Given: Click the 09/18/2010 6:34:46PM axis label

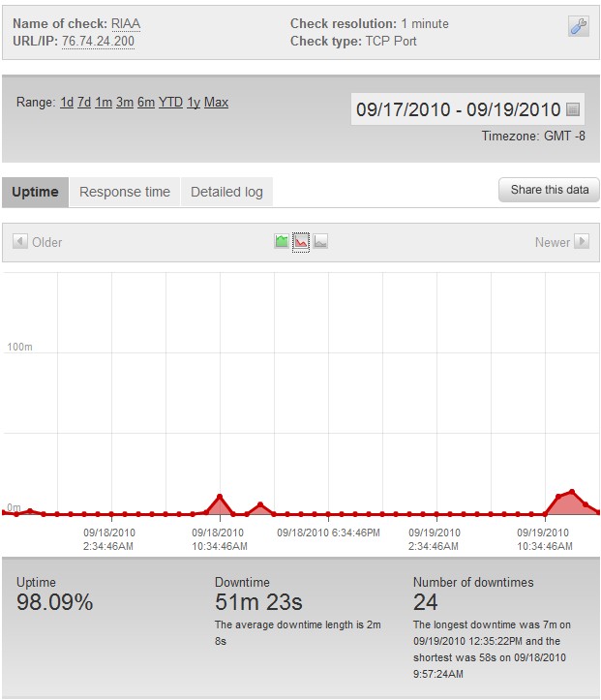Looking at the screenshot, I should [x=328, y=533].
